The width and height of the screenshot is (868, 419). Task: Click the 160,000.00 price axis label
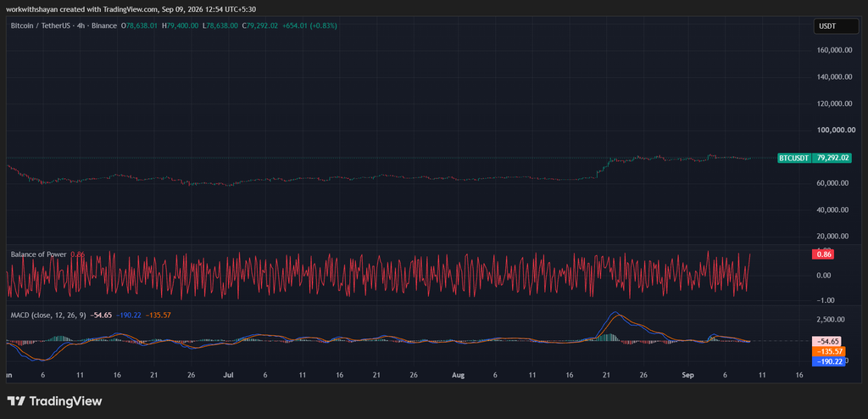(x=832, y=50)
